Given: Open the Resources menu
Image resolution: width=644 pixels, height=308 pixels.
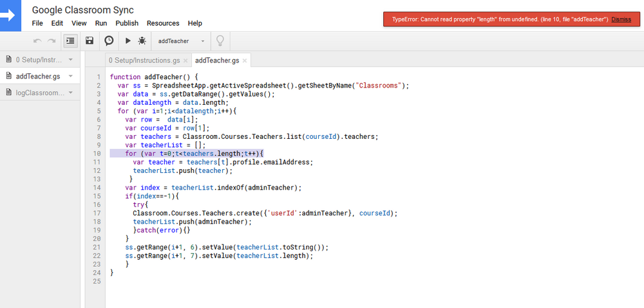Looking at the screenshot, I should click(x=163, y=23).
